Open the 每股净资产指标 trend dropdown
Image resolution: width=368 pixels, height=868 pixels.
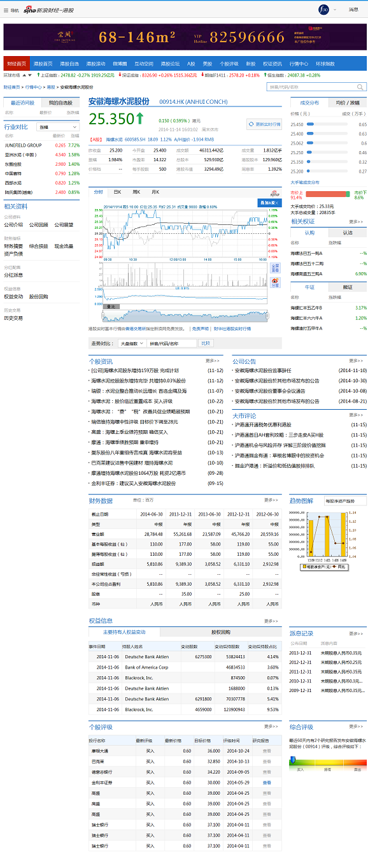(x=345, y=501)
